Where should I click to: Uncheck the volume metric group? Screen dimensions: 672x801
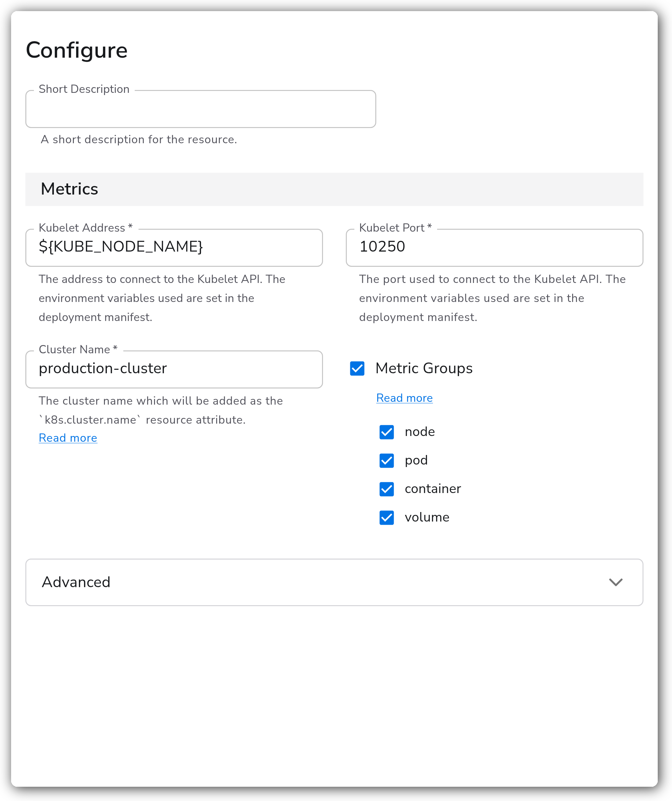click(x=387, y=518)
